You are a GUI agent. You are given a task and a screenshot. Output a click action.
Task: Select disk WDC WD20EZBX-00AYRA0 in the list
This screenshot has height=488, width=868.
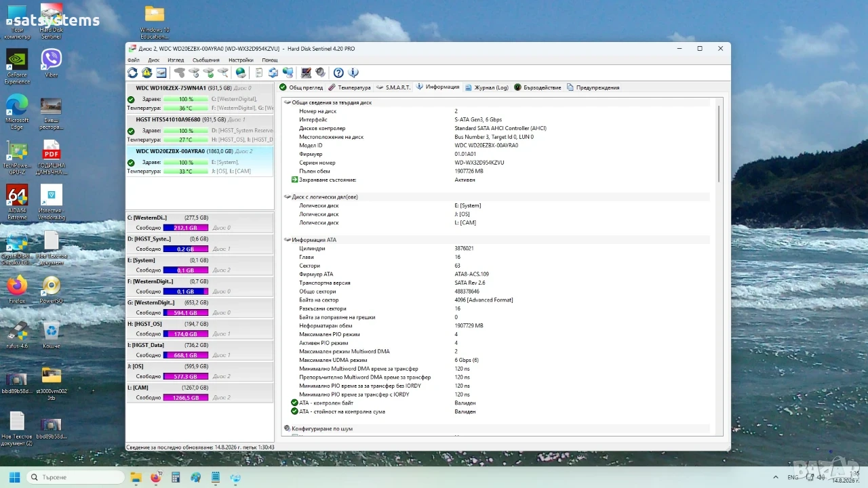(x=200, y=161)
